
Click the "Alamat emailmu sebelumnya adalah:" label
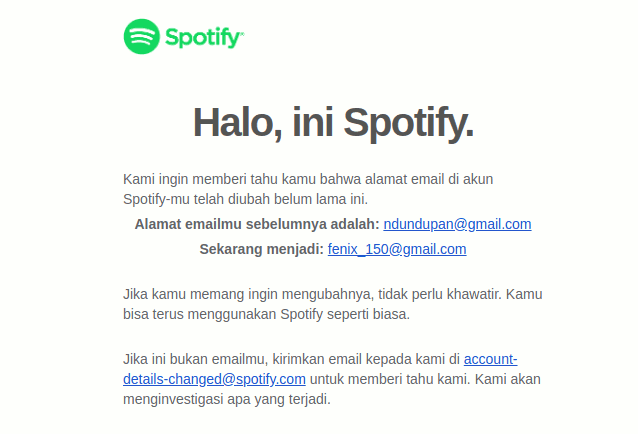pos(257,224)
